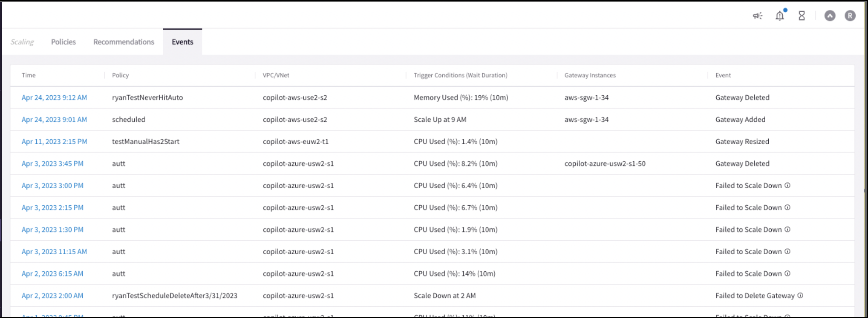The image size is (868, 318).
Task: Select the testManualHas2Start policy cell
Action: click(146, 142)
